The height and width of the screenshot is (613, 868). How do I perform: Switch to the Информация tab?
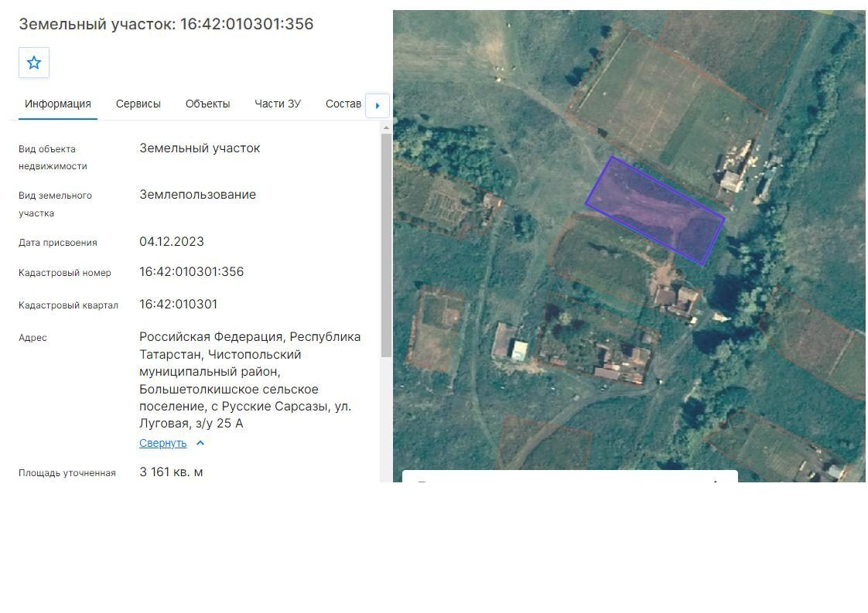pos(57,104)
